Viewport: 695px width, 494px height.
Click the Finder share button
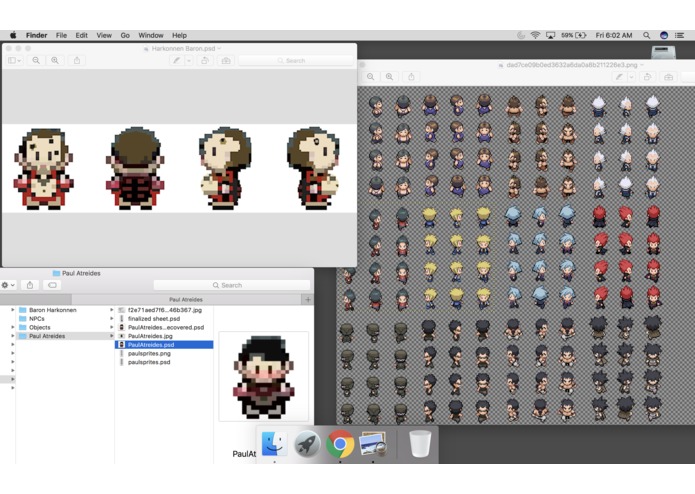point(30,285)
